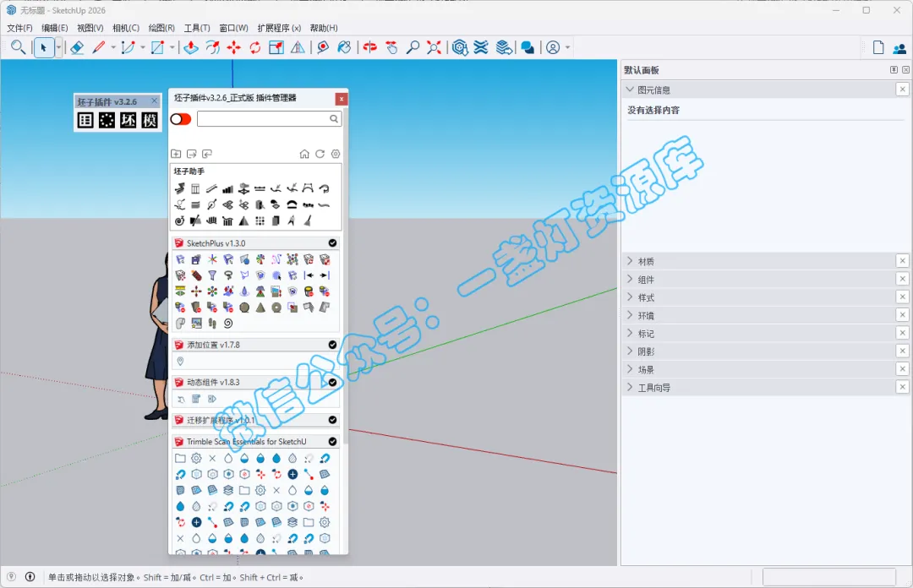Screen dimensions: 913x588
Task: Open the 扩展程序(x) menu
Action: click(x=279, y=28)
